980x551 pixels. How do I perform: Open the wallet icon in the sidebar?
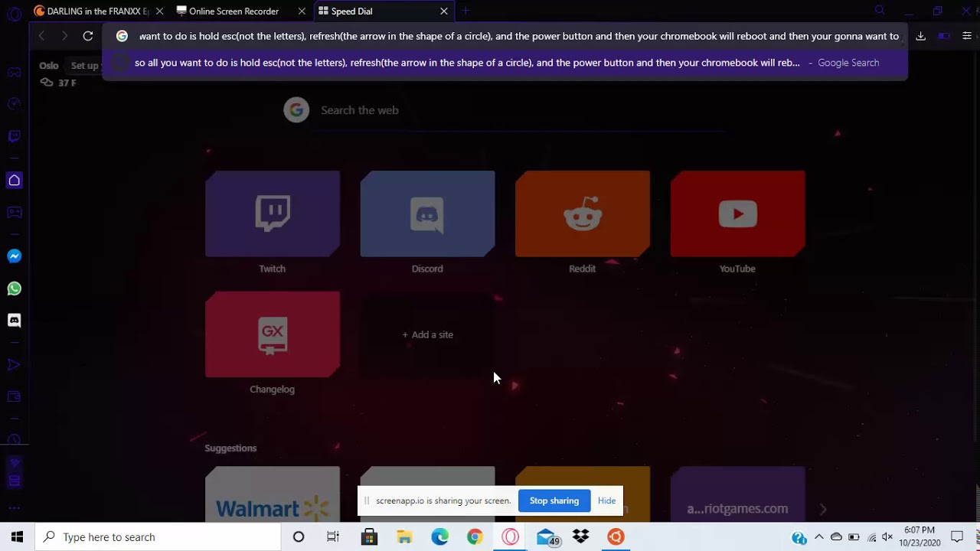coord(14,396)
